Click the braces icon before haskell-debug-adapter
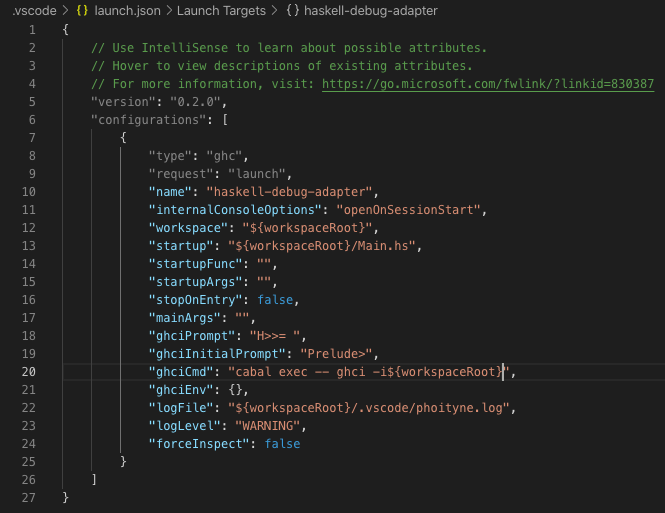The image size is (665, 513). tap(292, 11)
